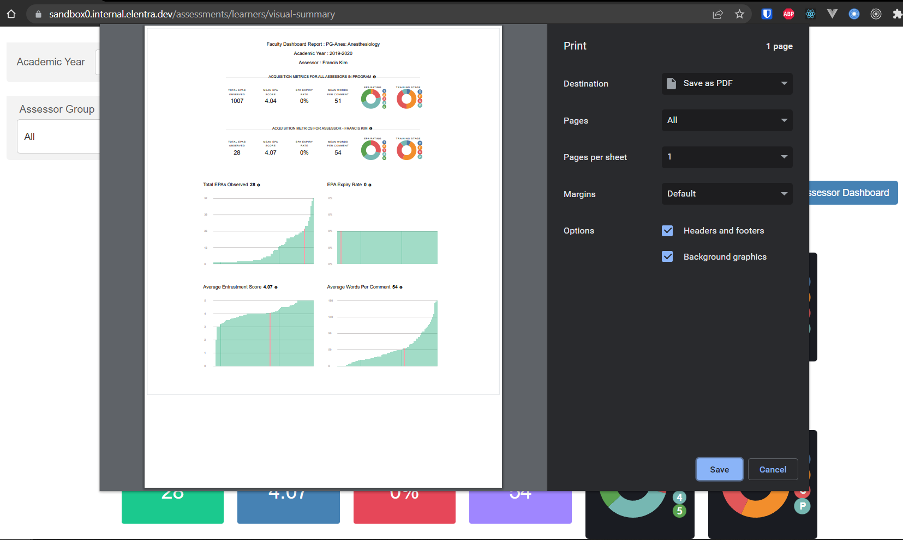Bookmark this page with the star icon

[x=740, y=14]
